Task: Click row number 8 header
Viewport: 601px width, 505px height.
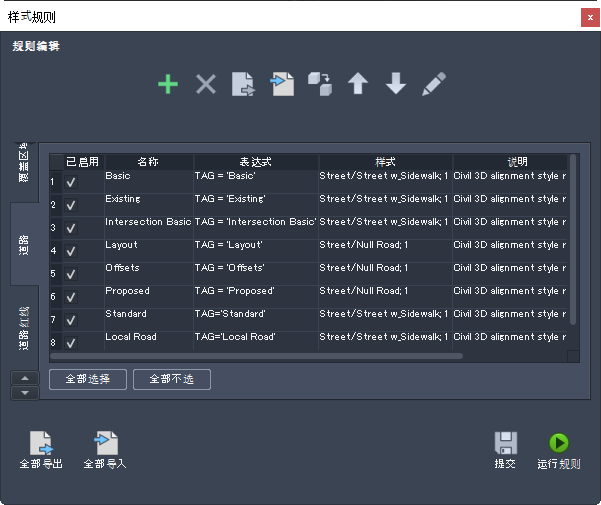Action: (56, 341)
